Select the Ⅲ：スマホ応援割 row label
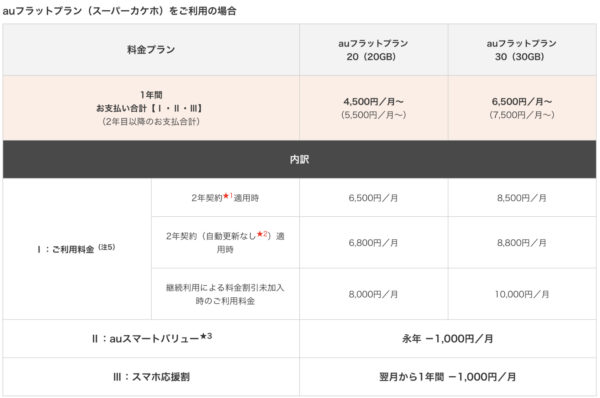 point(151,377)
